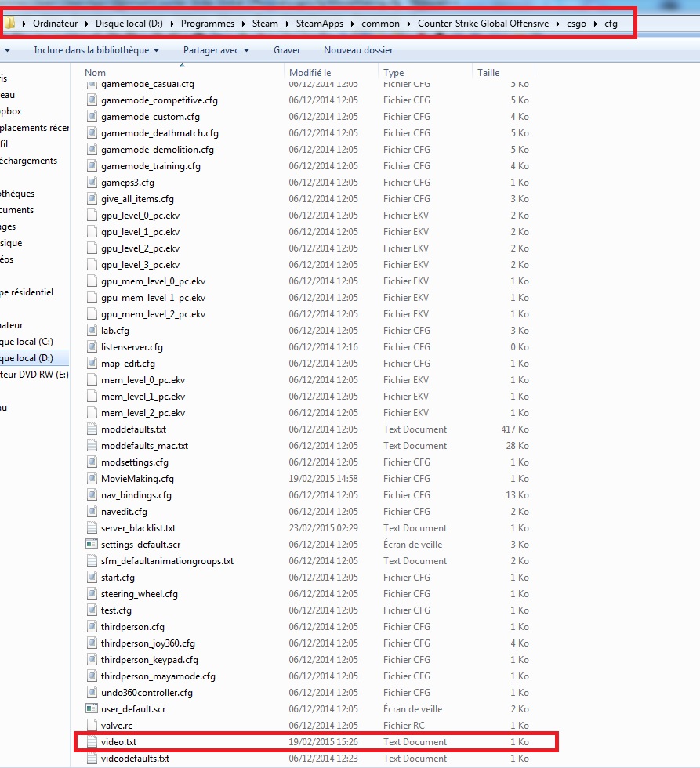This screenshot has width=700, height=768.
Task: Select the gpu_level_3_pc.ekv file name
Action: (140, 265)
